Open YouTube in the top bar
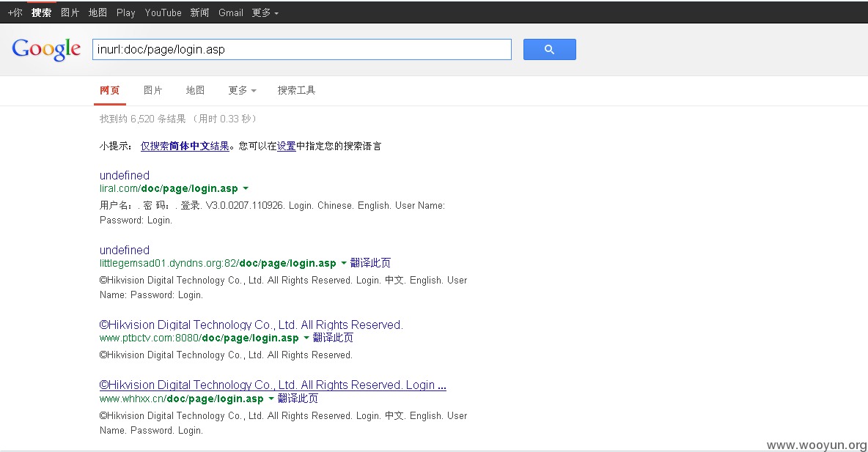Screen dimensions: 868x452 [x=163, y=12]
